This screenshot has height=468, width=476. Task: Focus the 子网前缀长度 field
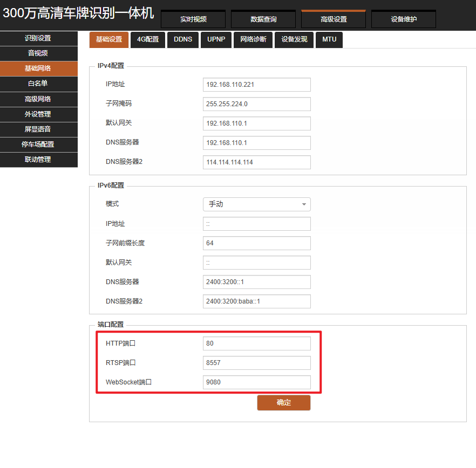(257, 243)
